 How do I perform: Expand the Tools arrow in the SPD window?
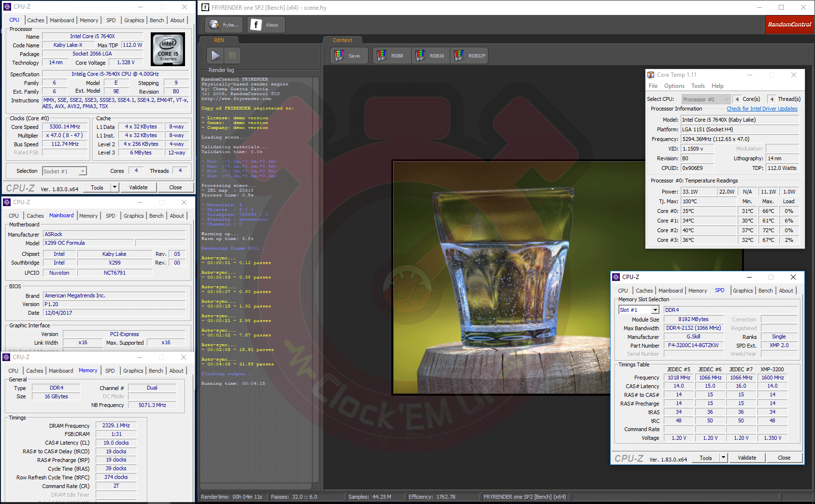[x=723, y=458]
